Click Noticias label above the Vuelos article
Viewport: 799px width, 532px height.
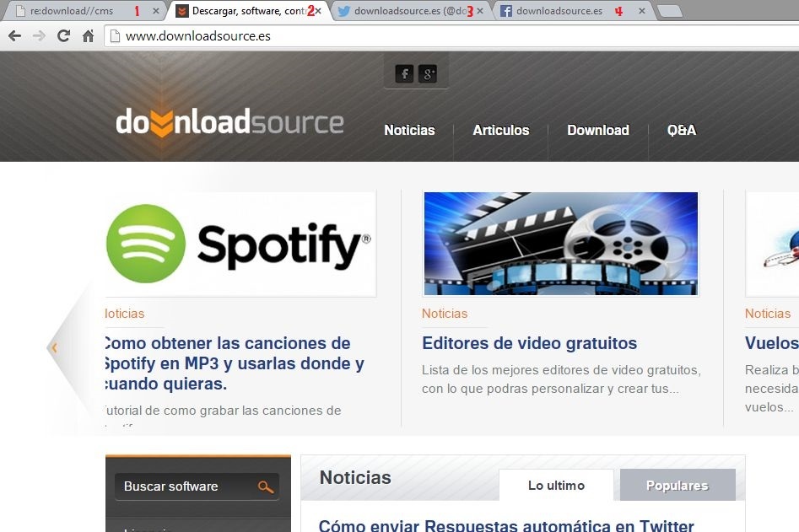point(768,314)
